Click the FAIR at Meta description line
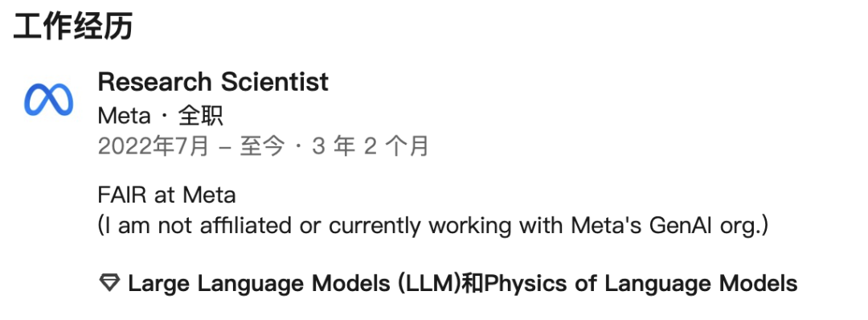 (x=166, y=195)
